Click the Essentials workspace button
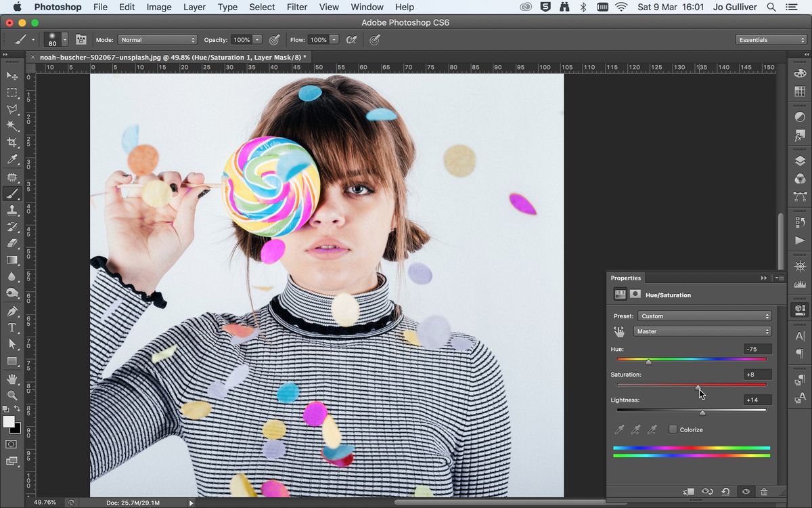This screenshot has width=812, height=508. 771,39
